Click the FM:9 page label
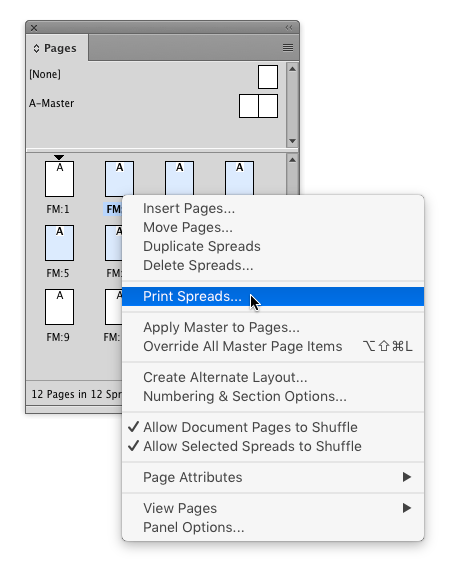The height and width of the screenshot is (573, 449). point(58,337)
